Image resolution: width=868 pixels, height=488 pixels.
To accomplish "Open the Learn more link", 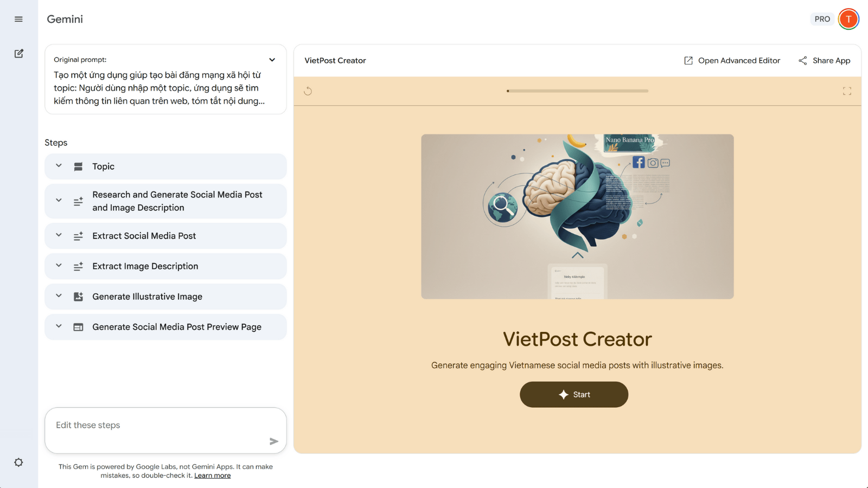I will coord(212,476).
